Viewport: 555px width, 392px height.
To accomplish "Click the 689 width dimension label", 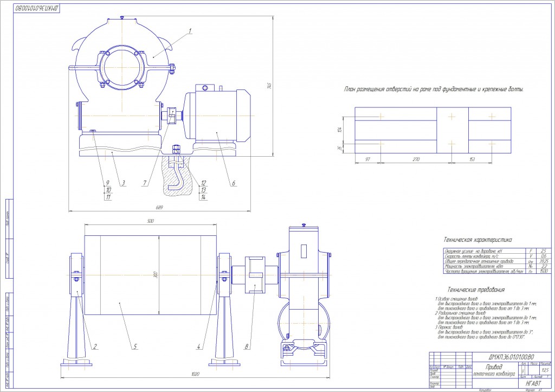I will click(159, 207).
